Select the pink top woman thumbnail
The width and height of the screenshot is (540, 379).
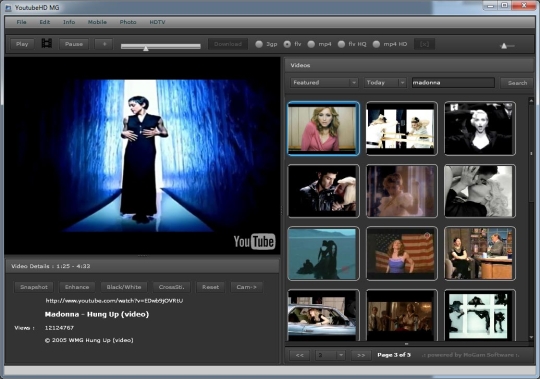pyautogui.click(x=323, y=128)
